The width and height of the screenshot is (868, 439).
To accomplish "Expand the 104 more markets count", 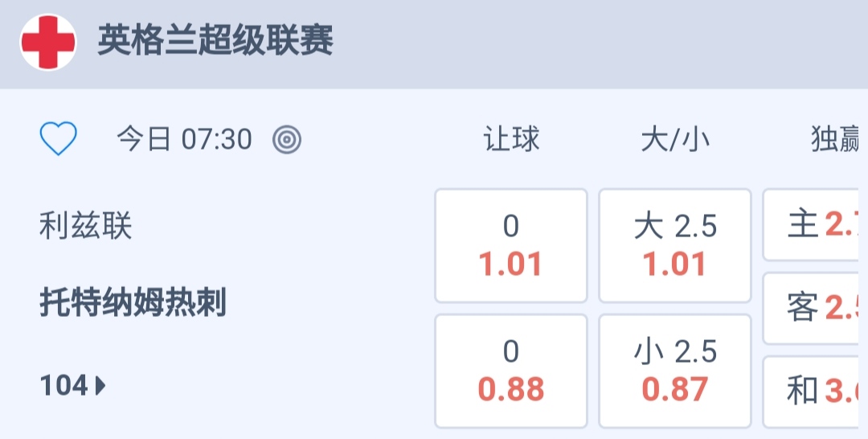I will [x=64, y=387].
